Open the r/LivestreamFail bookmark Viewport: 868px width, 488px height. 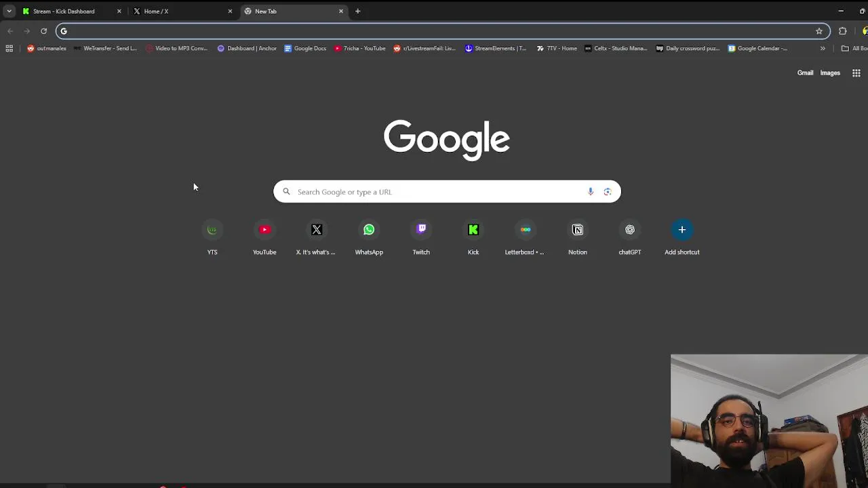coord(425,48)
